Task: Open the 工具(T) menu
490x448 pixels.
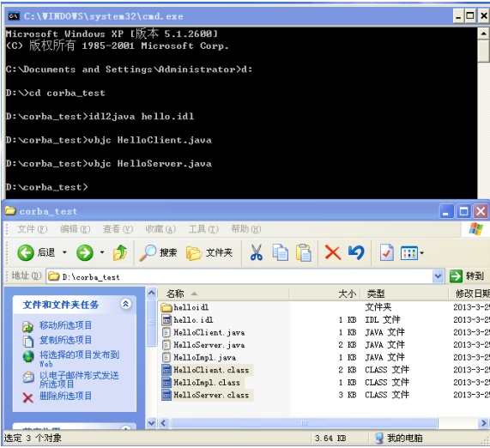Action: [203, 229]
